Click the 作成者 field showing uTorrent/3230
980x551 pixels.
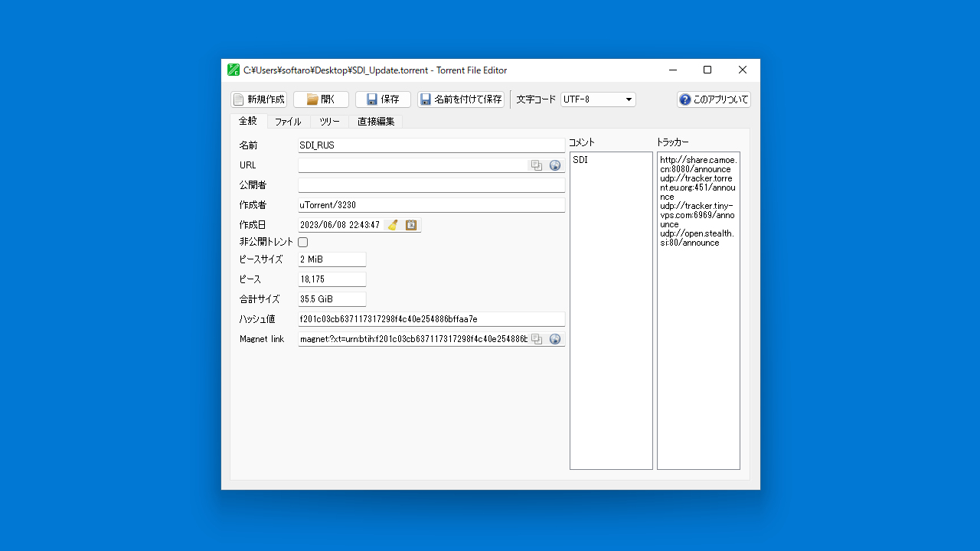(x=432, y=205)
